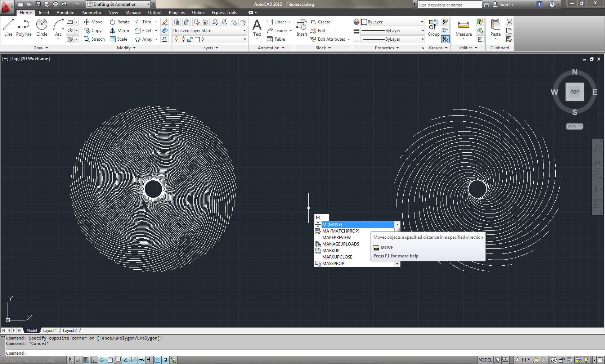The height and width of the screenshot is (364, 605).
Task: Toggle Quick Properties in status bar
Action: coord(165,360)
